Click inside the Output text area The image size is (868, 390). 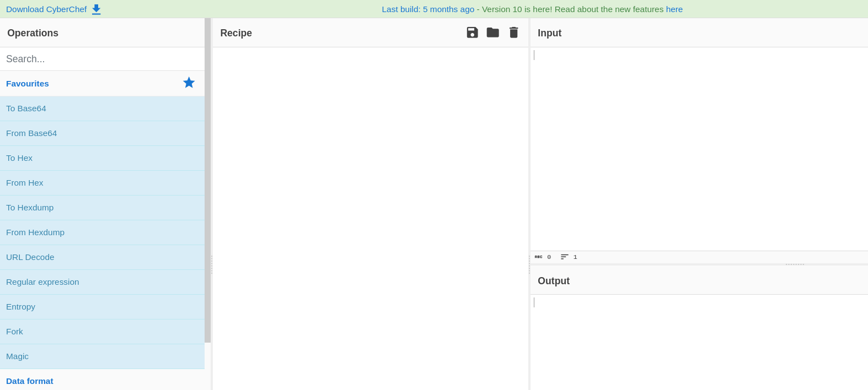click(x=699, y=342)
